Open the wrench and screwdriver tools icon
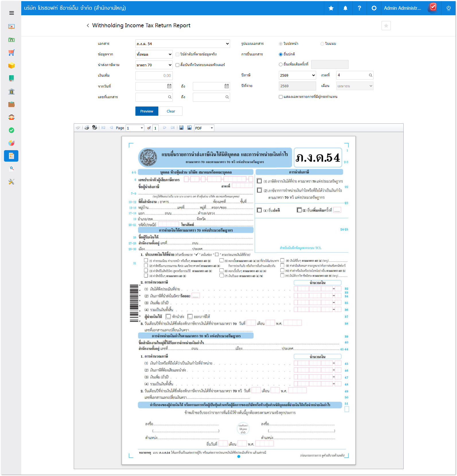The width and height of the screenshot is (457, 476). point(11,182)
